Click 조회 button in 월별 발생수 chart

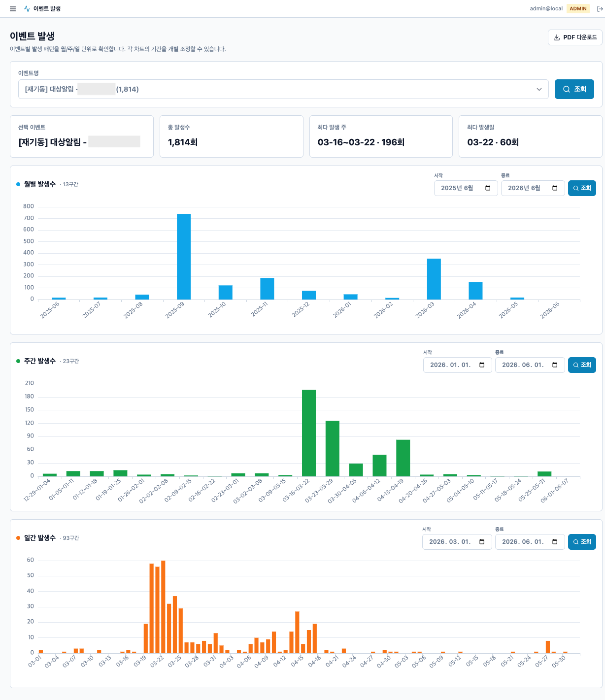pos(582,188)
